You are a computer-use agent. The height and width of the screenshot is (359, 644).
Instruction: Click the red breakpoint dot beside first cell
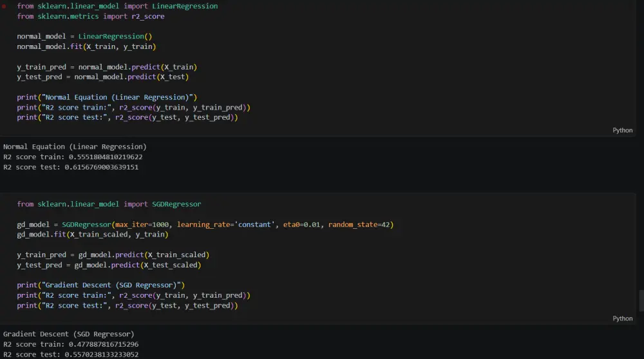4,6
